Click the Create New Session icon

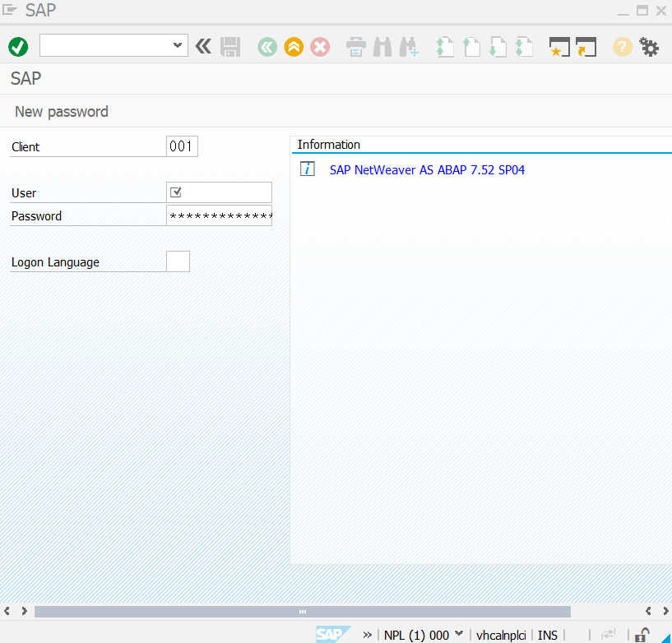pos(559,47)
